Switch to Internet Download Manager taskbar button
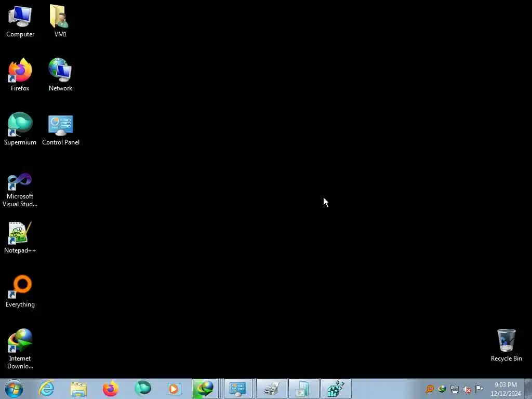 tap(205, 389)
